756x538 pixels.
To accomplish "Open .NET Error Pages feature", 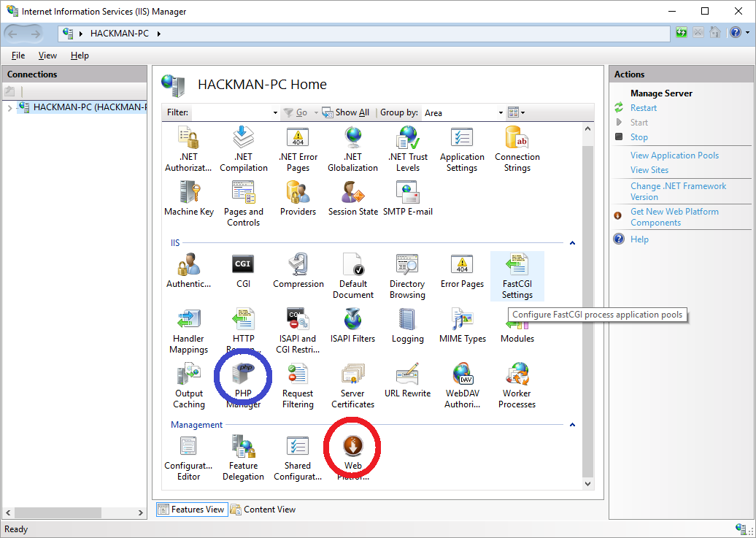I will (x=298, y=149).
